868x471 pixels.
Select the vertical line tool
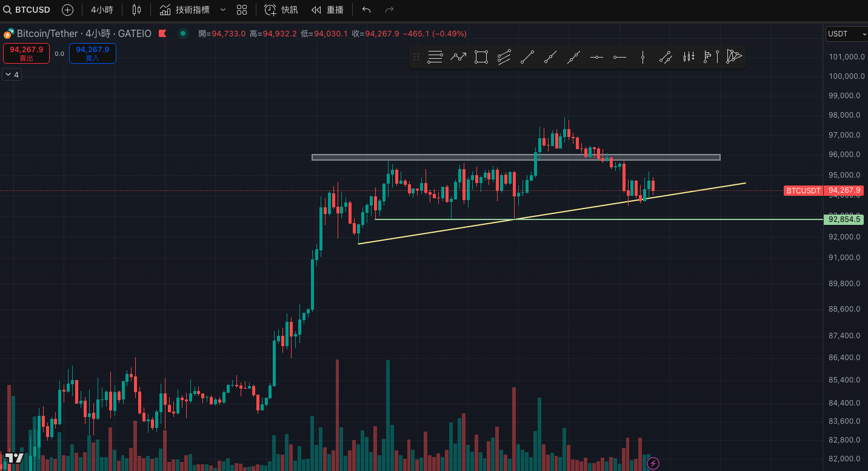click(643, 58)
